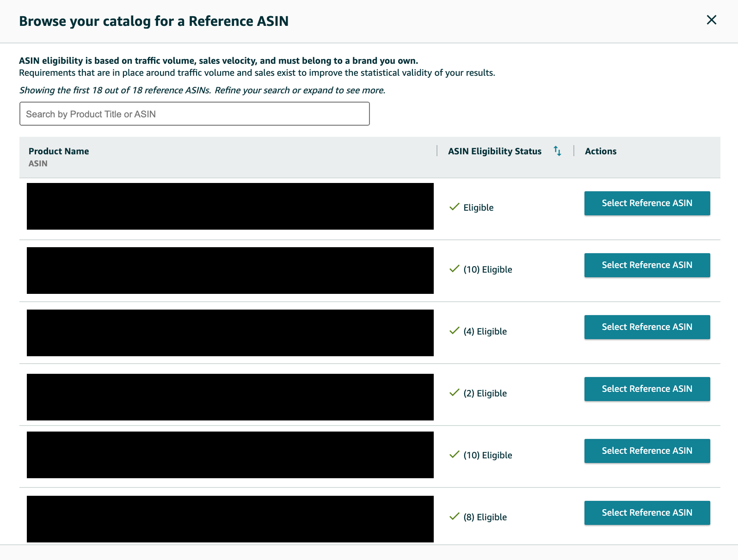Image resolution: width=738 pixels, height=560 pixels.
Task: Click the Actions column header
Action: tap(600, 152)
